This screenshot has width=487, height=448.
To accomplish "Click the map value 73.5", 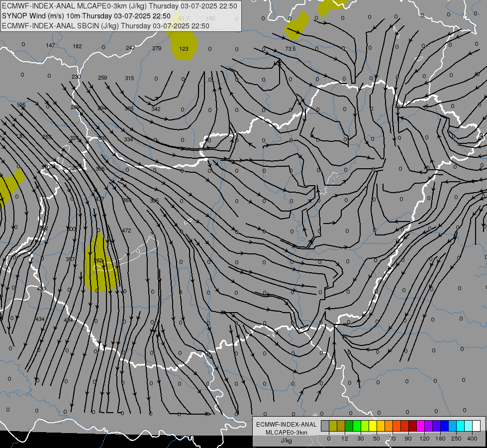I will (x=291, y=49).
